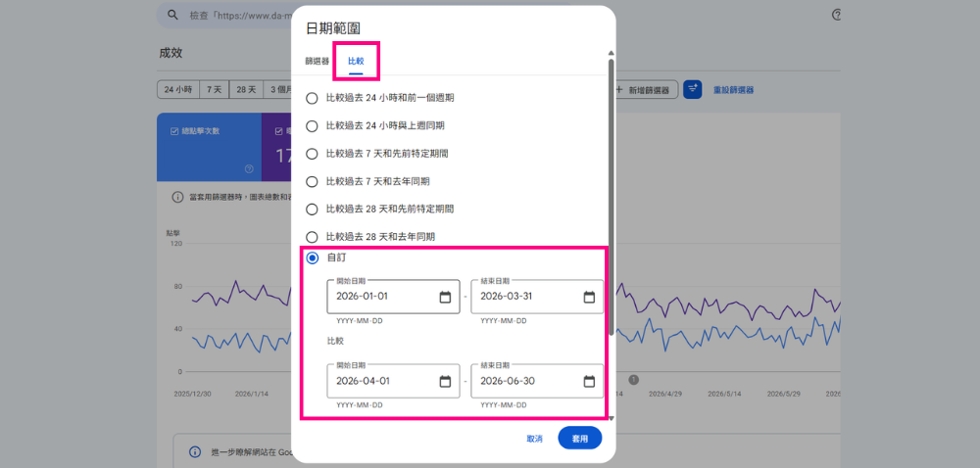Click the 重設篩選器 link
The width and height of the screenshot is (980, 468).
734,90
